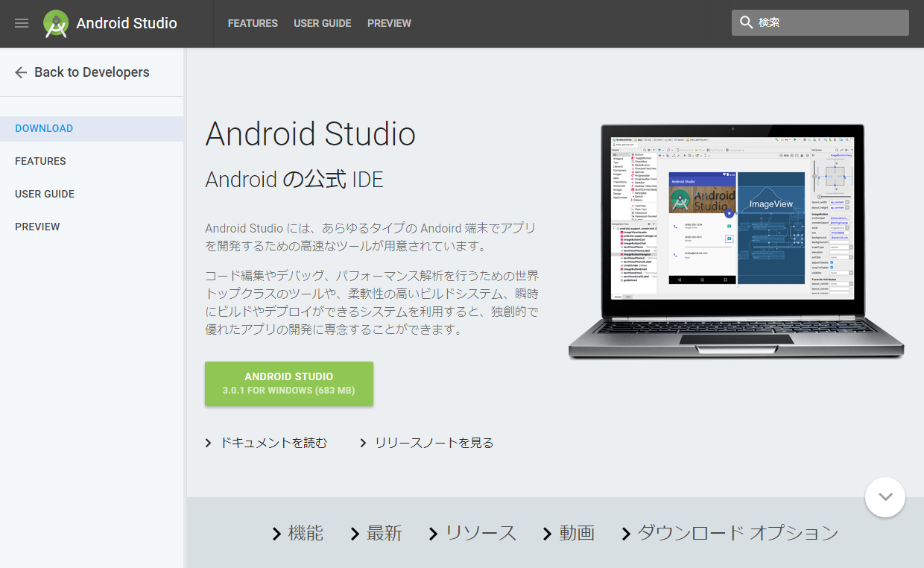Select USER GUIDE in the left sidebar
This screenshot has height=568, width=924.
pyautogui.click(x=45, y=194)
